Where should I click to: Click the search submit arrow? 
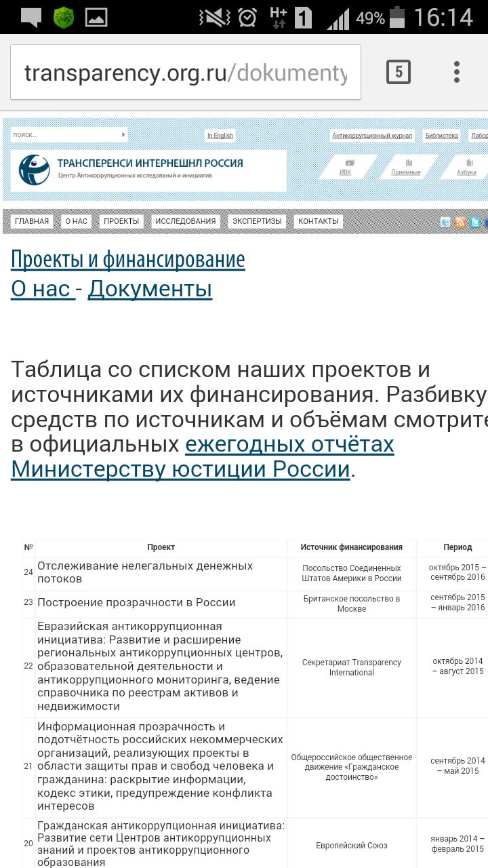click(x=123, y=134)
